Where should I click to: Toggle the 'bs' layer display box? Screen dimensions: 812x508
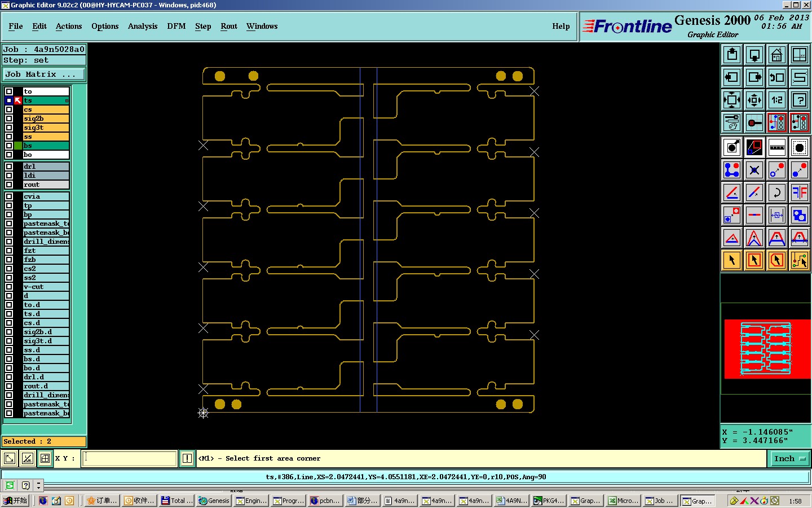9,146
